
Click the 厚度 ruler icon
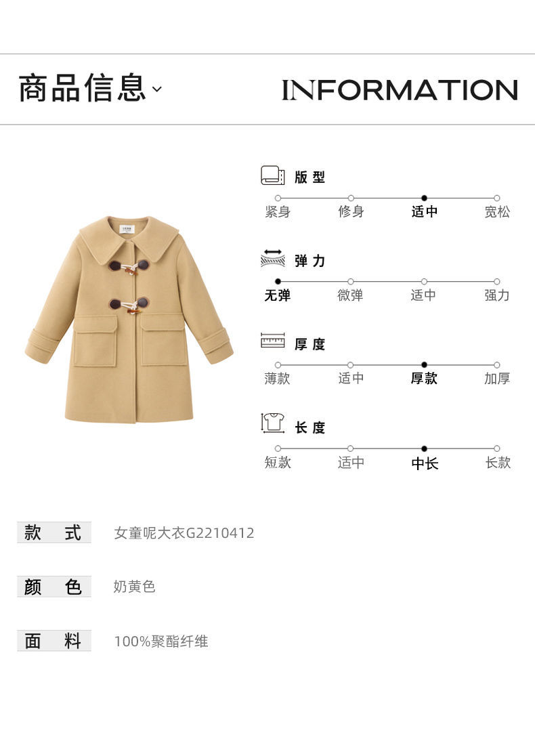[x=272, y=340]
